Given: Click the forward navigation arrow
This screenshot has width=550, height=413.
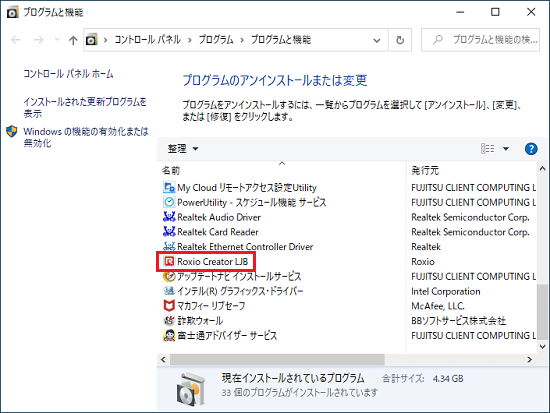Looking at the screenshot, I should coord(39,40).
